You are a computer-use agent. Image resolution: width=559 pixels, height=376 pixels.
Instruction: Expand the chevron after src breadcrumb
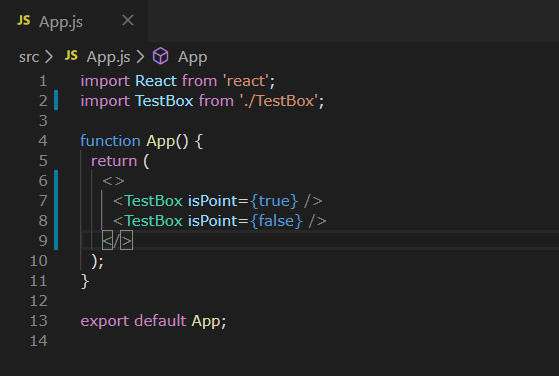pos(49,57)
